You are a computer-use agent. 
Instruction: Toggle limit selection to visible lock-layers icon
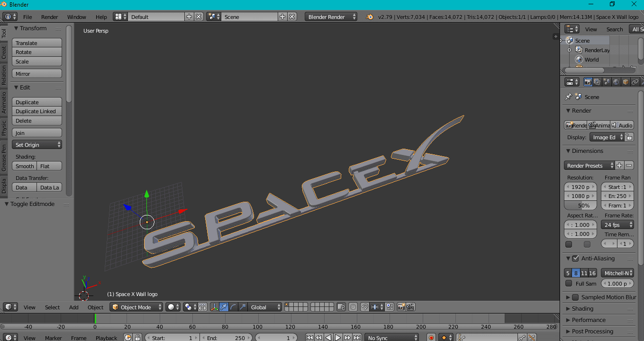341,307
